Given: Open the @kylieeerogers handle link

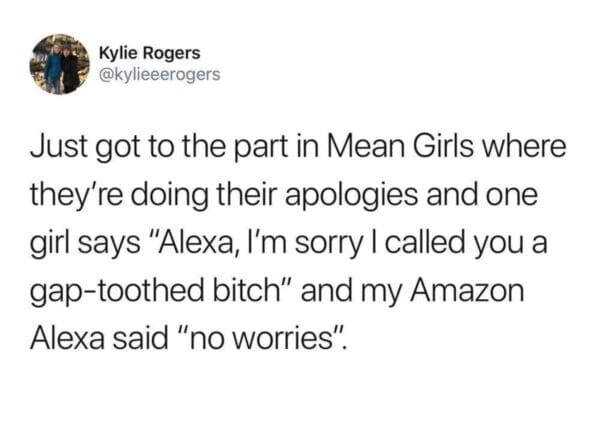Looking at the screenshot, I should tap(160, 74).
